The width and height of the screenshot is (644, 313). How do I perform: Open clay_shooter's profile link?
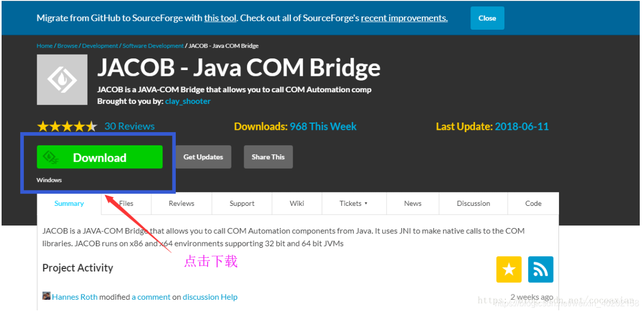[x=188, y=101]
